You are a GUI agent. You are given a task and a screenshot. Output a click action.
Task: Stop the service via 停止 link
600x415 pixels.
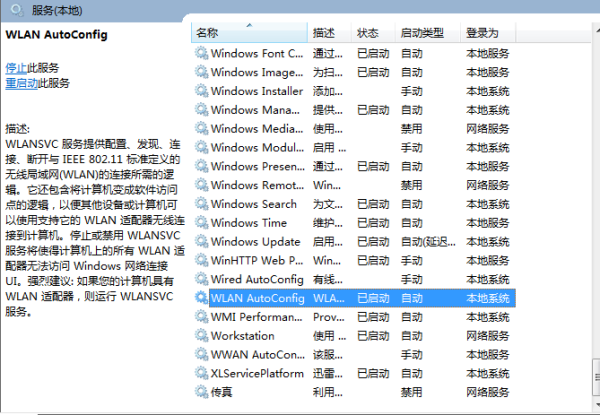17,67
